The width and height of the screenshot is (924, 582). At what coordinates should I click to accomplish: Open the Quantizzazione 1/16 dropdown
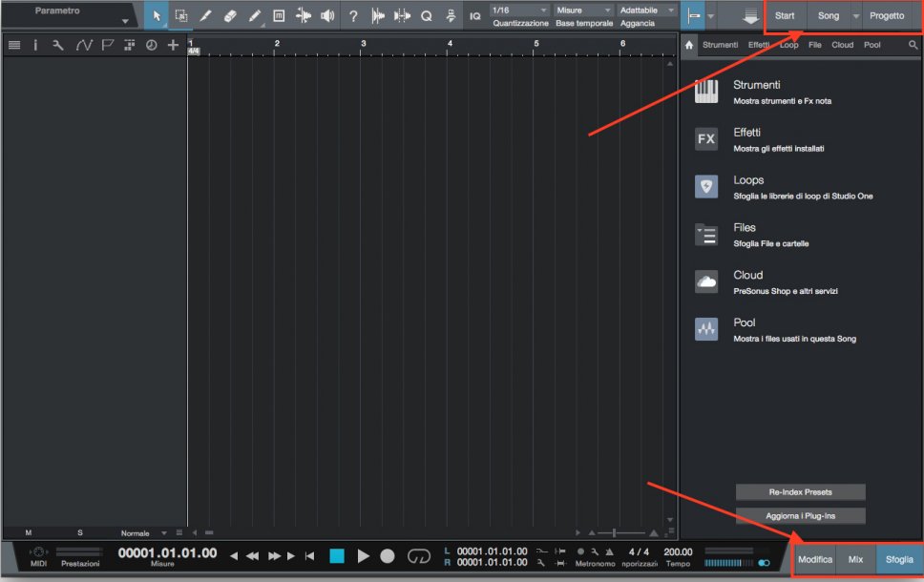pos(518,10)
